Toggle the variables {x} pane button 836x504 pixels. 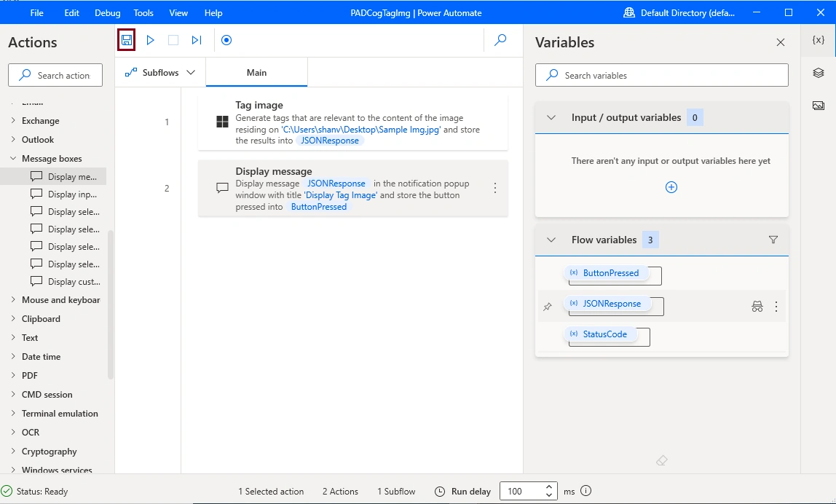(x=819, y=40)
